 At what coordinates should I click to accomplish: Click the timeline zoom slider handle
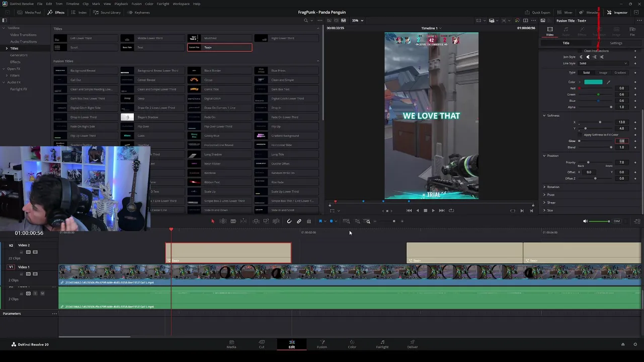coord(394,221)
